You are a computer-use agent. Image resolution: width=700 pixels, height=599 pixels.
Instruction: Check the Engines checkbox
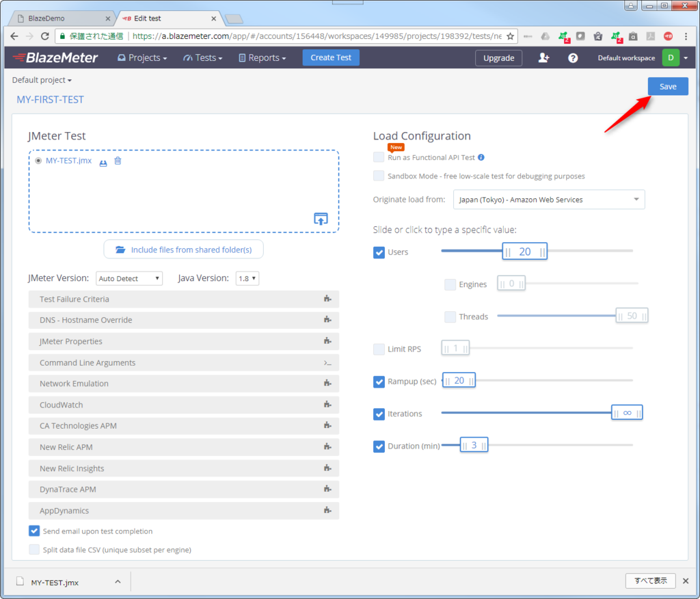pyautogui.click(x=450, y=284)
